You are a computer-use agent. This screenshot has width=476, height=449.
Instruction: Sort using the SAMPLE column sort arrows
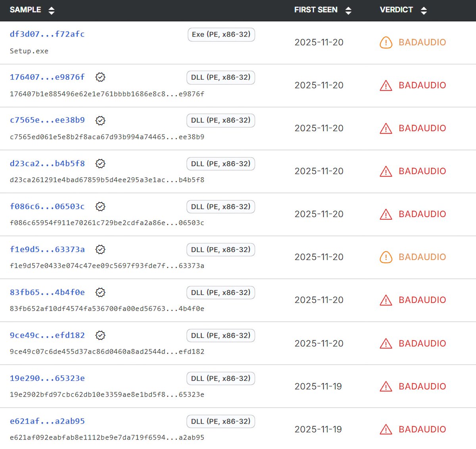pyautogui.click(x=52, y=10)
